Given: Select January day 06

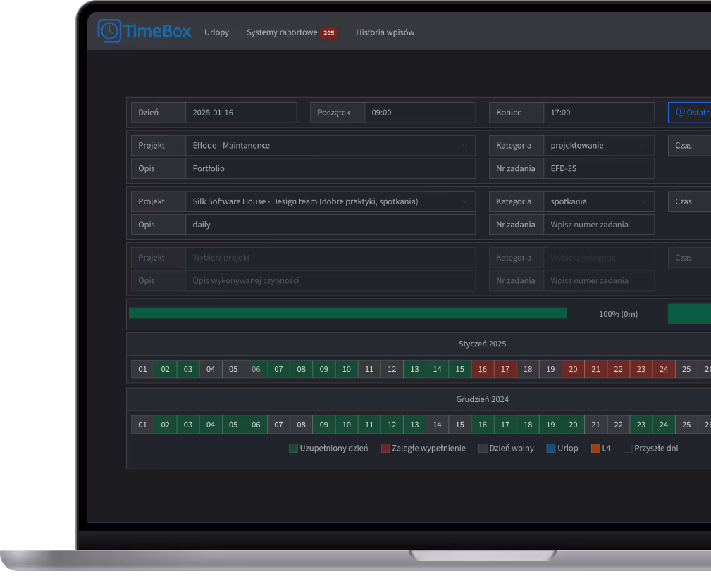Looking at the screenshot, I should (256, 369).
